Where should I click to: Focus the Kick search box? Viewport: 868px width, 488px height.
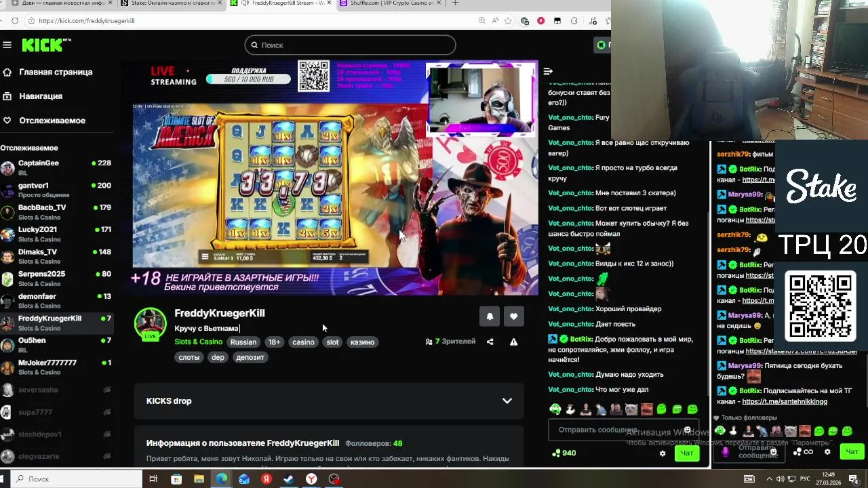click(x=350, y=45)
